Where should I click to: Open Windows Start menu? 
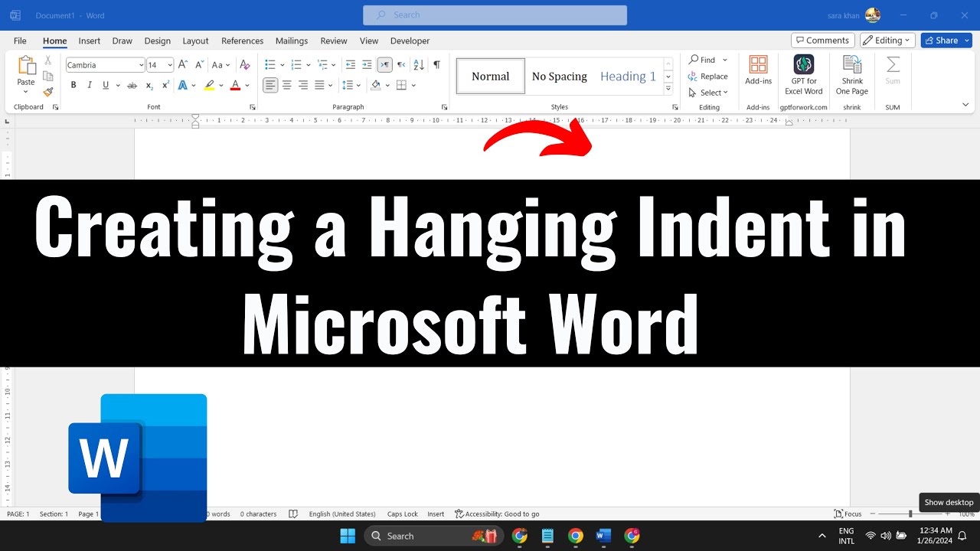(x=348, y=536)
